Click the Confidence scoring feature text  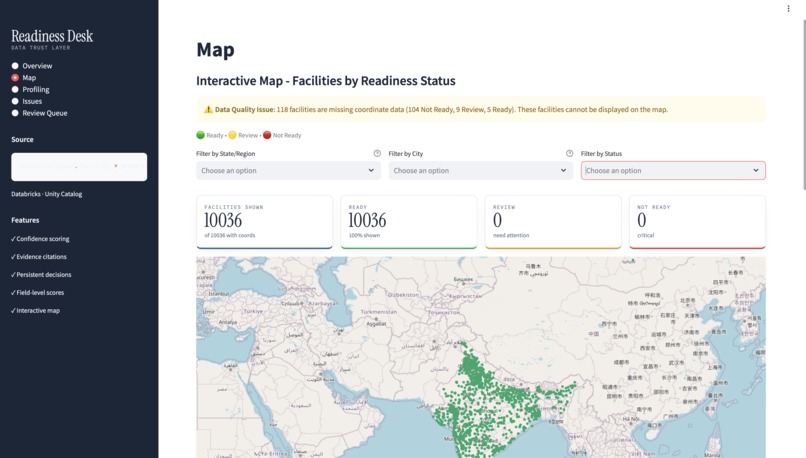coord(43,239)
